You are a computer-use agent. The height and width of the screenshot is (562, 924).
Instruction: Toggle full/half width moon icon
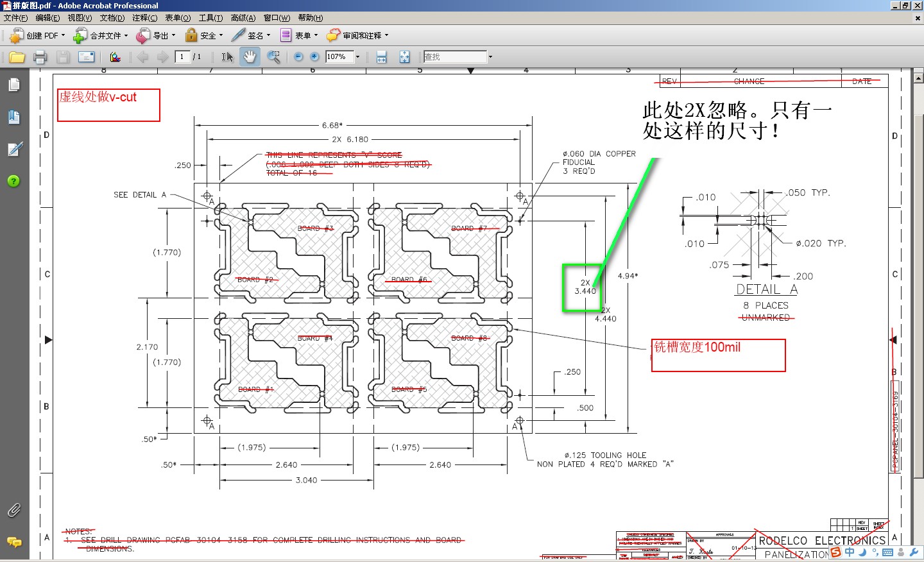(x=863, y=552)
